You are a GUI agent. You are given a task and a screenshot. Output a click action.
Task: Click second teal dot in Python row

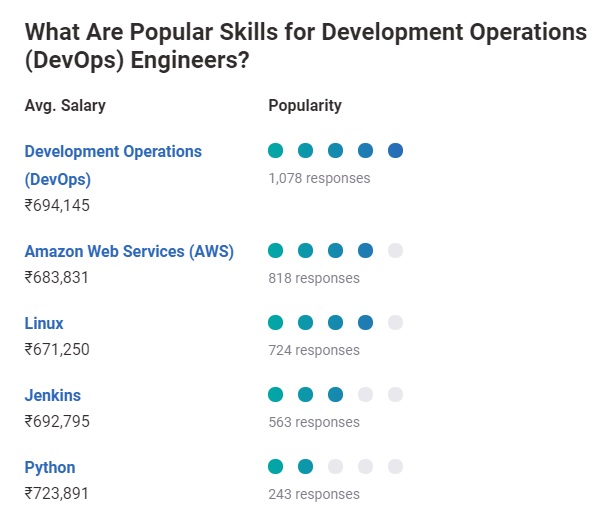pos(306,467)
